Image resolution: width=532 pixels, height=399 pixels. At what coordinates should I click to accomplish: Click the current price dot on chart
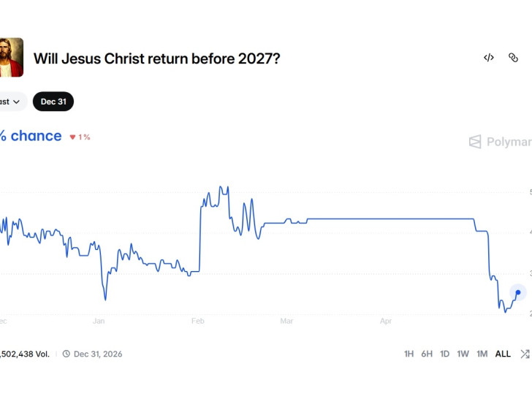point(518,292)
